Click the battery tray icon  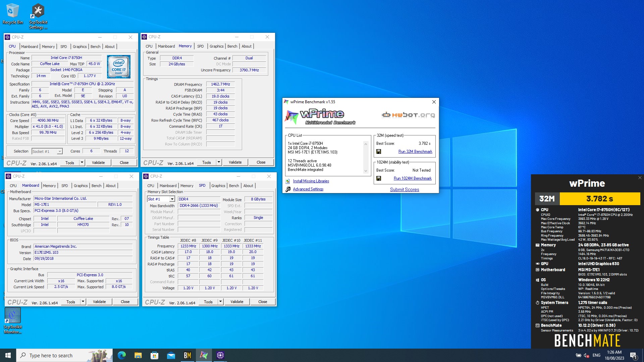578,355
